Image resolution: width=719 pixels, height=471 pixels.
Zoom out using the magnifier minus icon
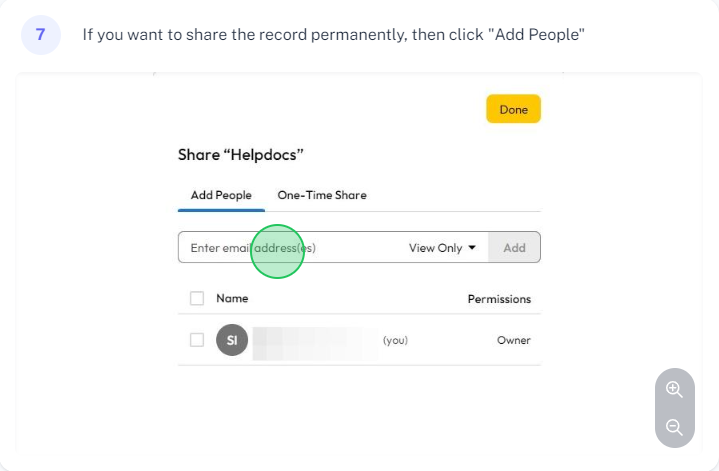pos(674,427)
